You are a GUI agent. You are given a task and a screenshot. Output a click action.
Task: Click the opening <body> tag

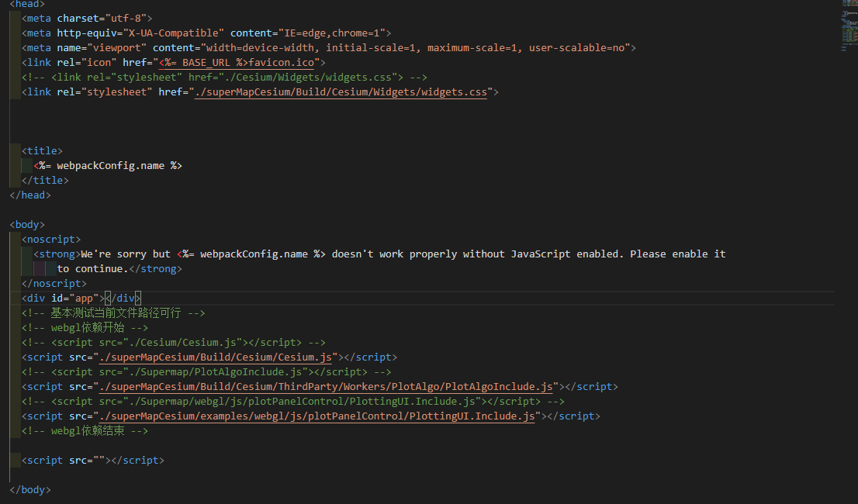click(x=27, y=225)
